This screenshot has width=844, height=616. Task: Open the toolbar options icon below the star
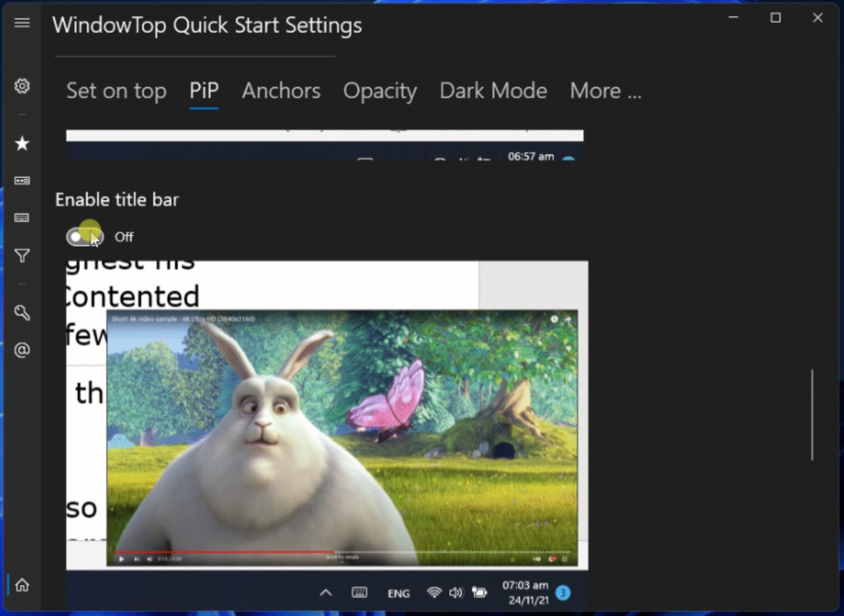tap(22, 180)
